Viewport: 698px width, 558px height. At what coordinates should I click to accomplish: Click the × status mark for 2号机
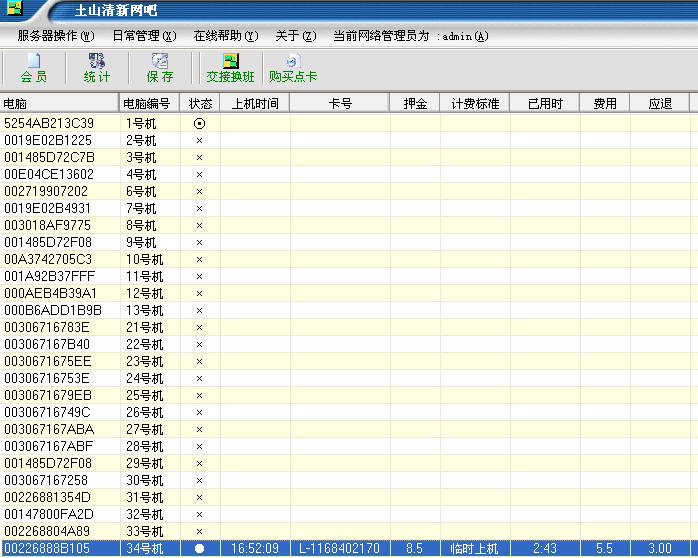[x=199, y=141]
